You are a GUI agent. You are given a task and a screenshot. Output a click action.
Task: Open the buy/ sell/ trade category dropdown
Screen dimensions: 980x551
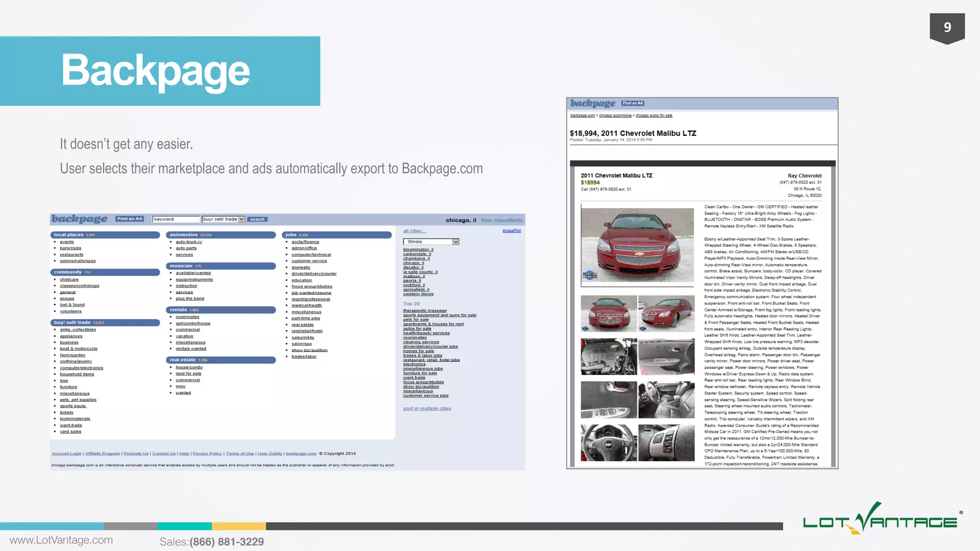[x=223, y=219]
